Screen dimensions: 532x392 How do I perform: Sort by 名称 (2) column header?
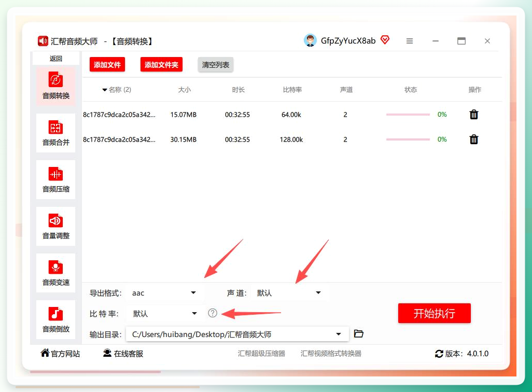click(x=117, y=90)
